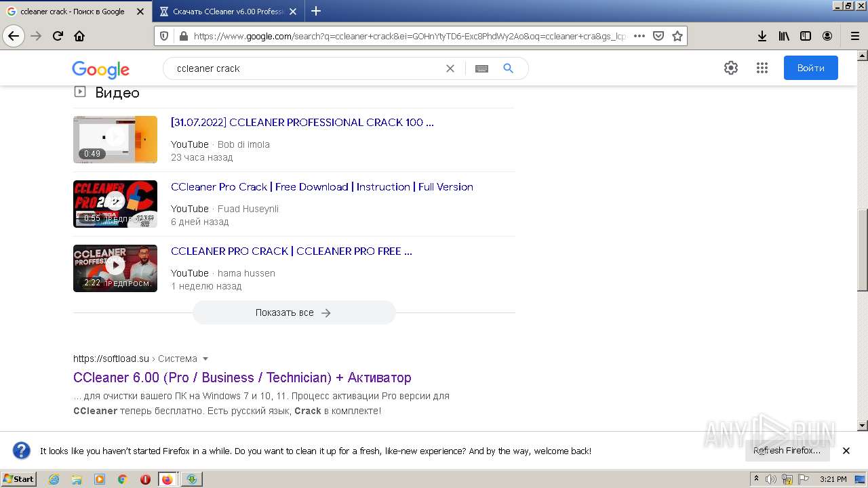The width and height of the screenshot is (868, 488).
Task: Reload the current page
Action: (x=58, y=36)
